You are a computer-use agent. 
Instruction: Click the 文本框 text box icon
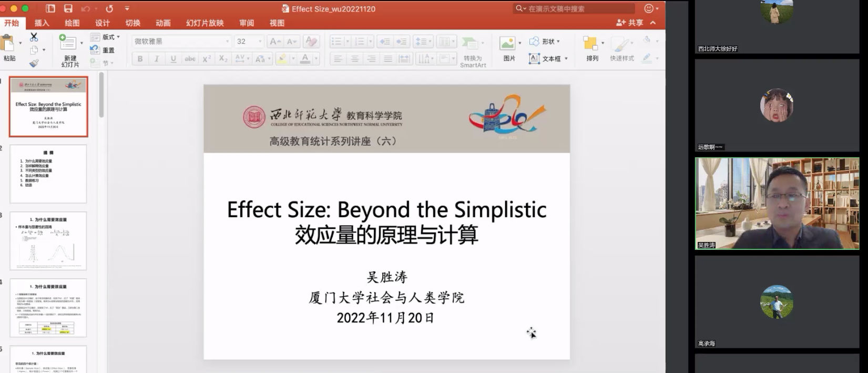(x=534, y=58)
